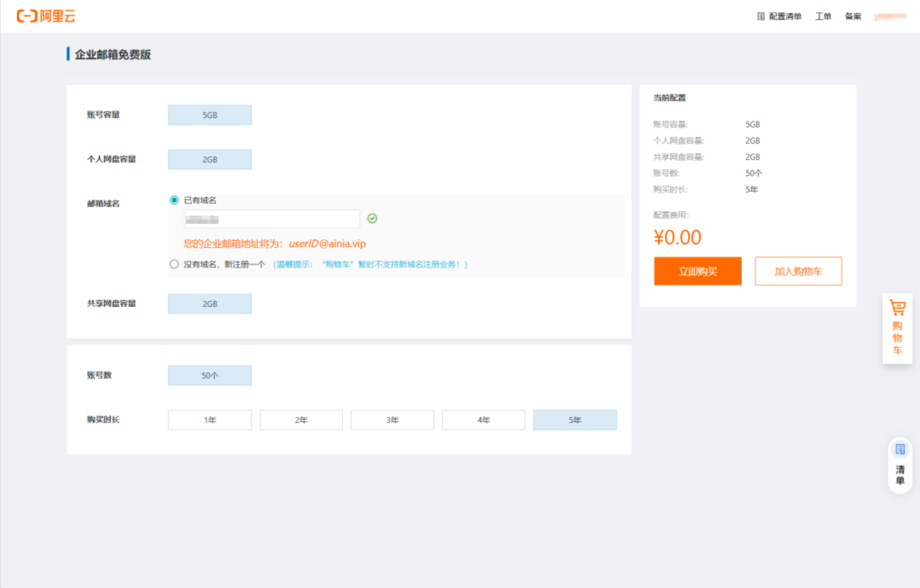Image resolution: width=920 pixels, height=588 pixels.
Task: Click the 5GB value in current configuration
Action: coord(753,125)
